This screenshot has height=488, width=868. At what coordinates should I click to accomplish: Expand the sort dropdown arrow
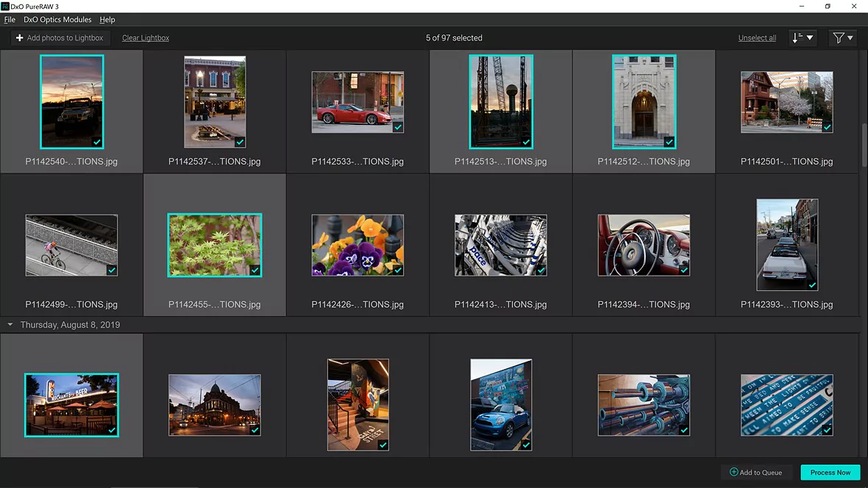pyautogui.click(x=810, y=38)
